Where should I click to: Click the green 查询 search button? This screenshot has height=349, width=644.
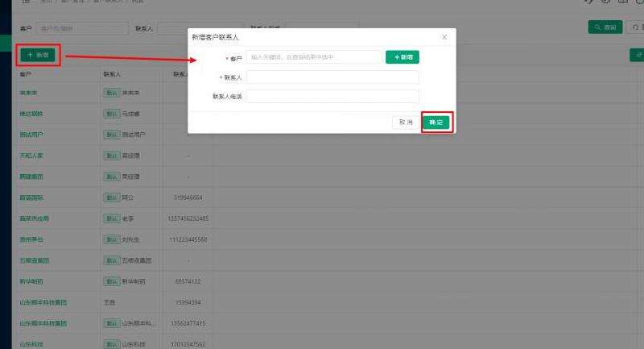(x=605, y=27)
